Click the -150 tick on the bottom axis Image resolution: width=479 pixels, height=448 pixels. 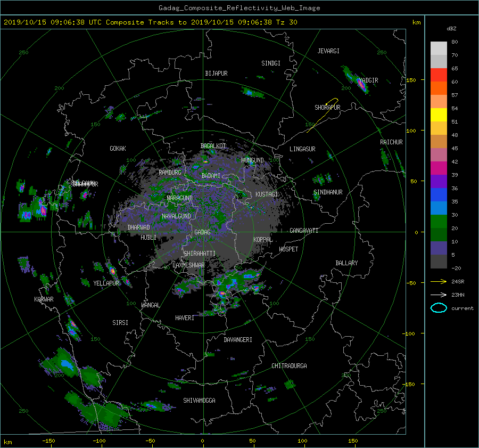tap(48, 441)
